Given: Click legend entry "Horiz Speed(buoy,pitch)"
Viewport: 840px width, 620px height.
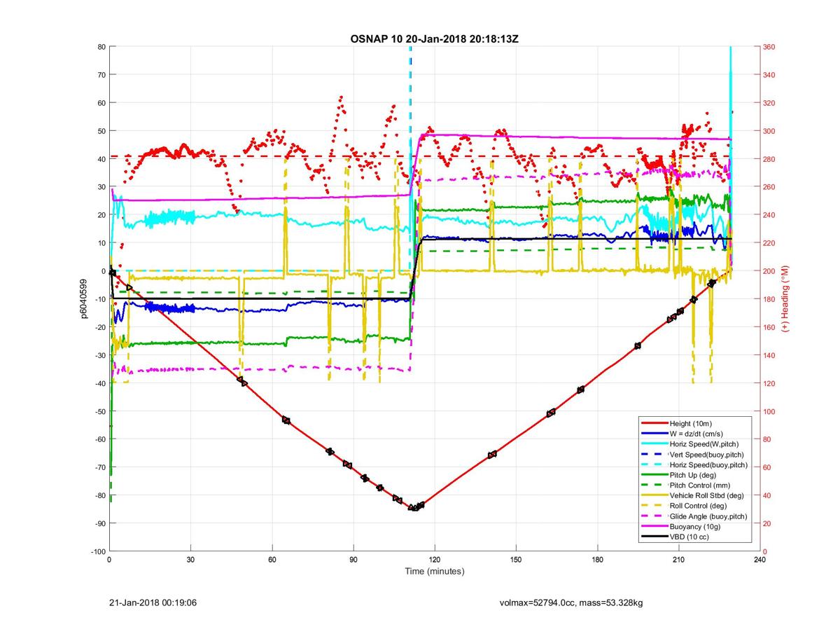Looking at the screenshot, I should [708, 464].
